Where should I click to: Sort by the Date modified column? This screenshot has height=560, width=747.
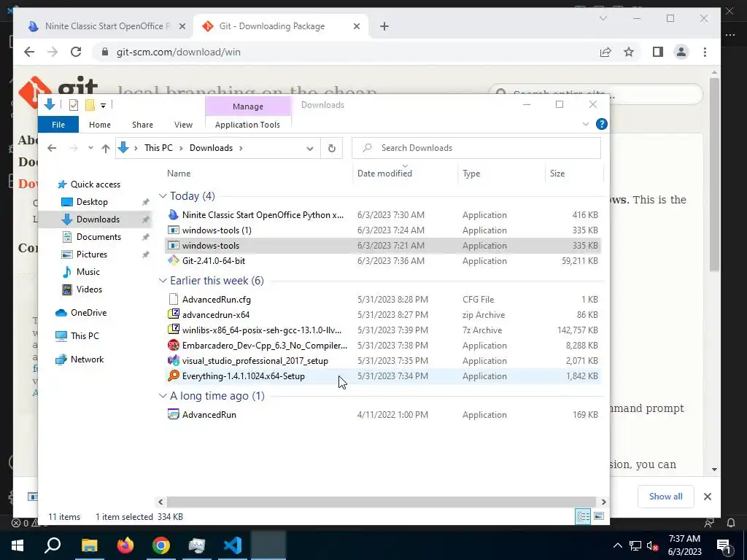pyautogui.click(x=384, y=174)
